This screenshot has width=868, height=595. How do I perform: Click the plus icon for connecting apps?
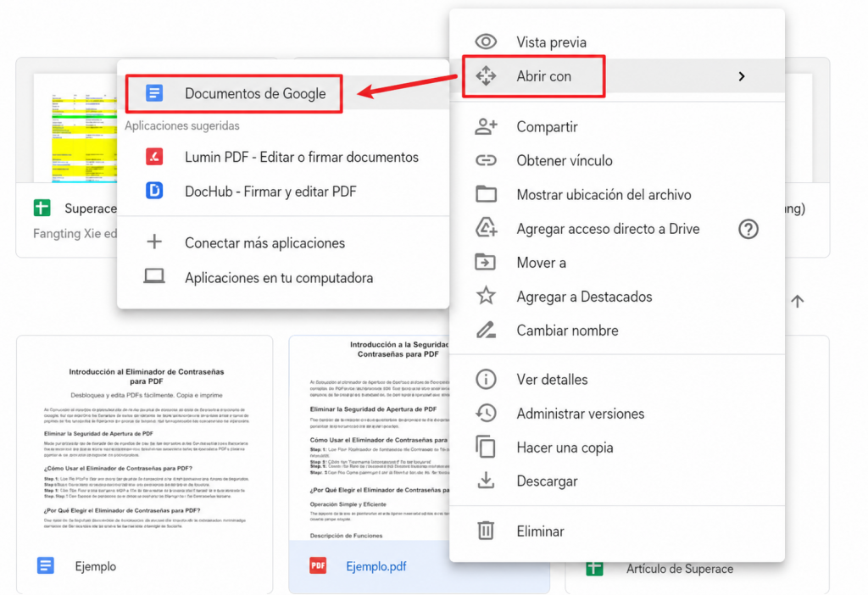point(154,242)
